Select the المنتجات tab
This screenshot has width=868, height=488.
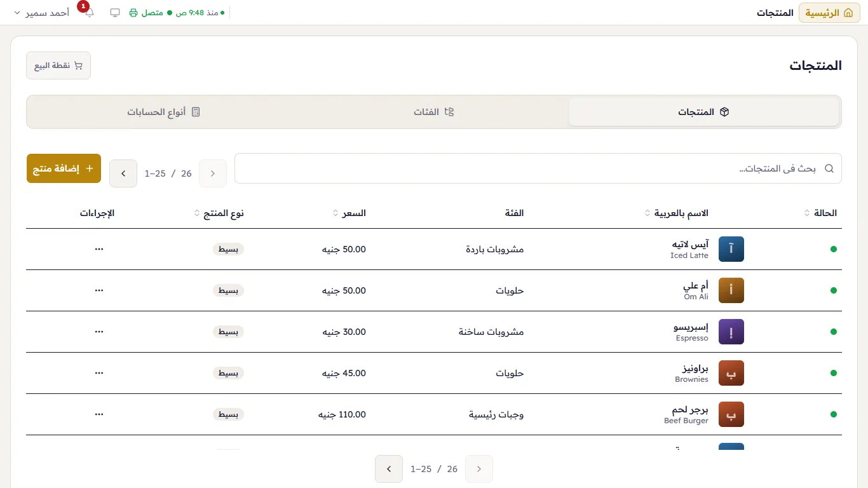[x=704, y=112]
